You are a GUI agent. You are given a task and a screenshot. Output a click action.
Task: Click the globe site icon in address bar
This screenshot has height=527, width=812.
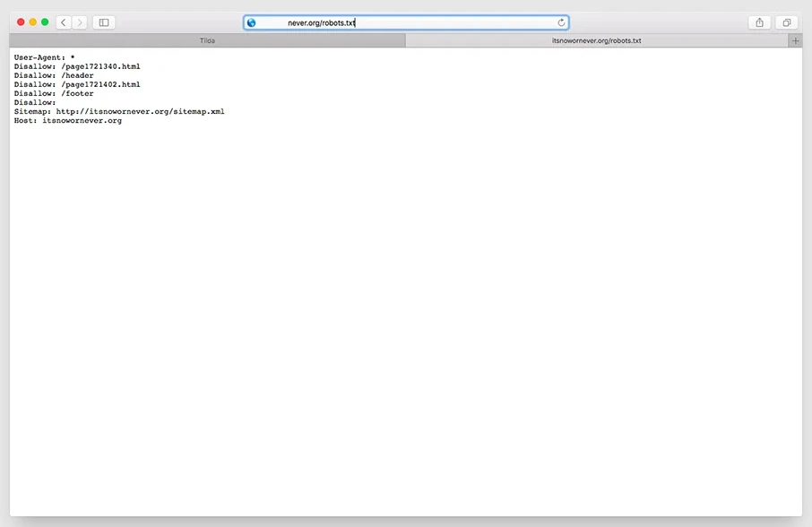pos(252,22)
